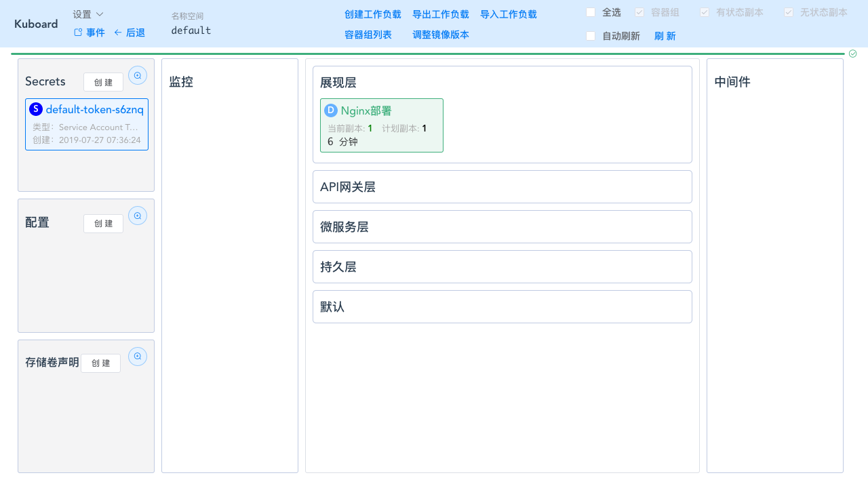Screen dimensions: 868x488
Task: Choose 调整镜像版本 in the top bar
Action: pos(440,35)
